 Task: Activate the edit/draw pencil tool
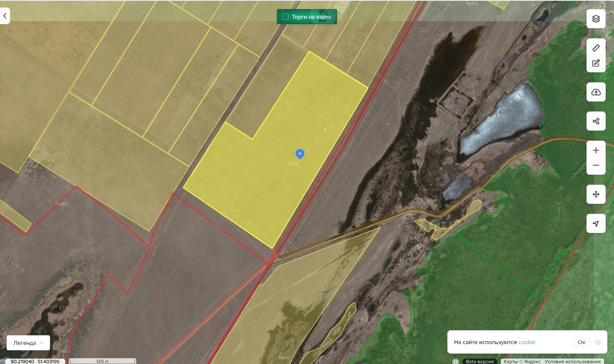596,63
